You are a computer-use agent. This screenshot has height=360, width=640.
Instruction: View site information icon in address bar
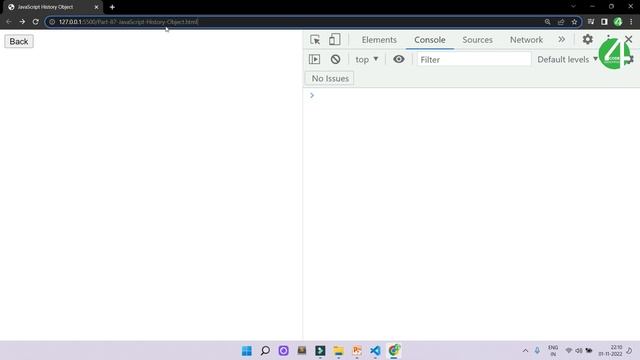pos(52,22)
